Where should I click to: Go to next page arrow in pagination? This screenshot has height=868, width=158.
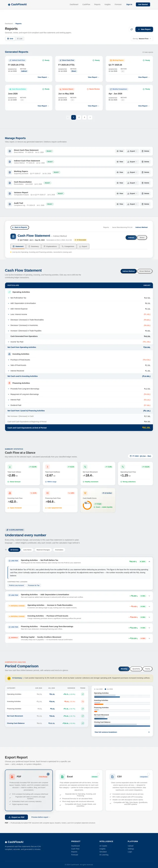click(90, 117)
